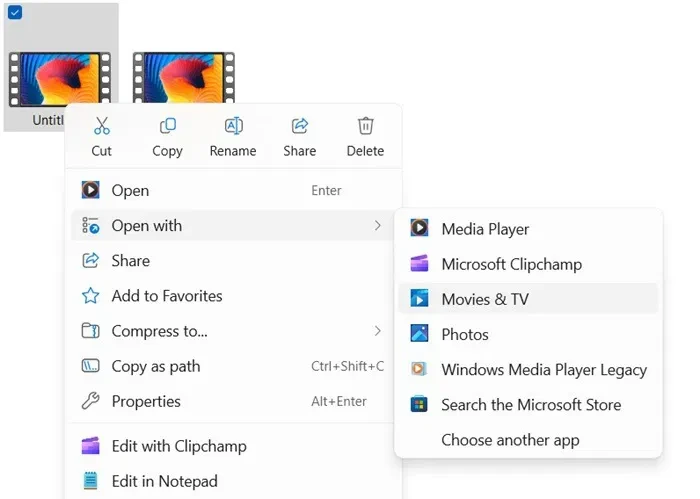Choose Windows Media Player Legacy
The width and height of the screenshot is (700, 499).
point(528,369)
